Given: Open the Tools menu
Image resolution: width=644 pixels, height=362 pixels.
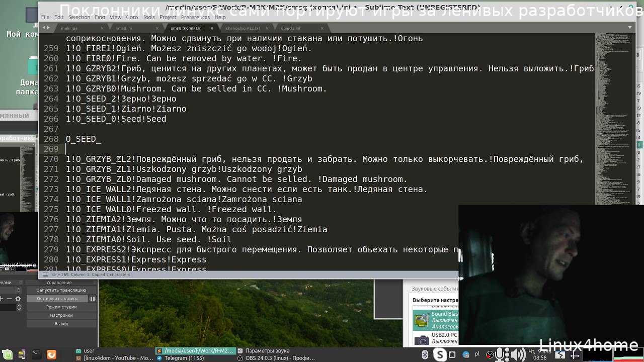Looking at the screenshot, I should point(149,17).
